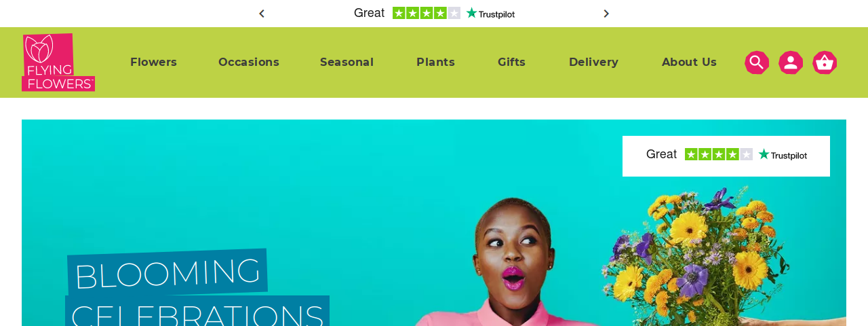868x326 pixels.
Task: Click the Trustpilot logo in top bar
Action: (x=490, y=13)
